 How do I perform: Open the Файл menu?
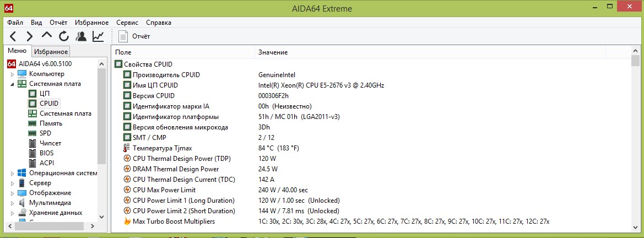tap(15, 23)
